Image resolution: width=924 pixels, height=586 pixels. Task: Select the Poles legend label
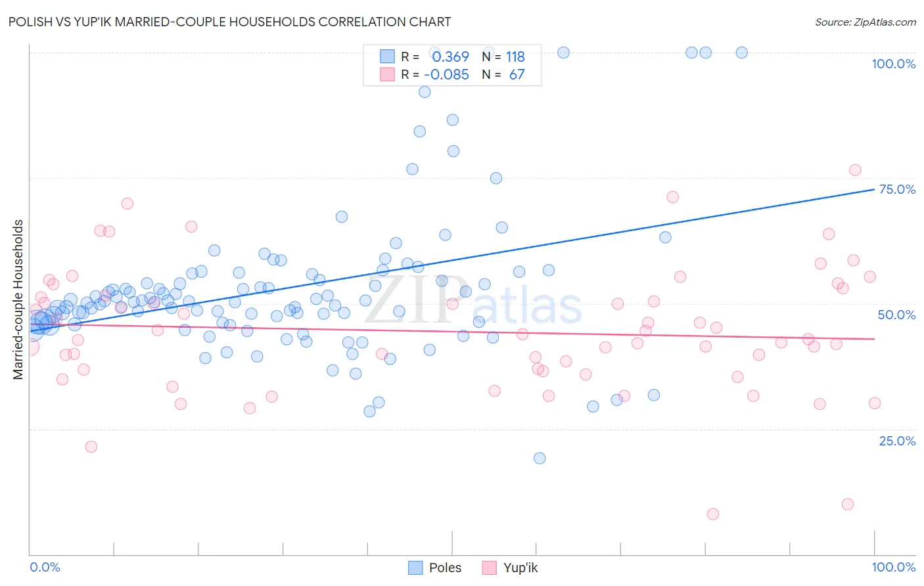click(x=445, y=568)
